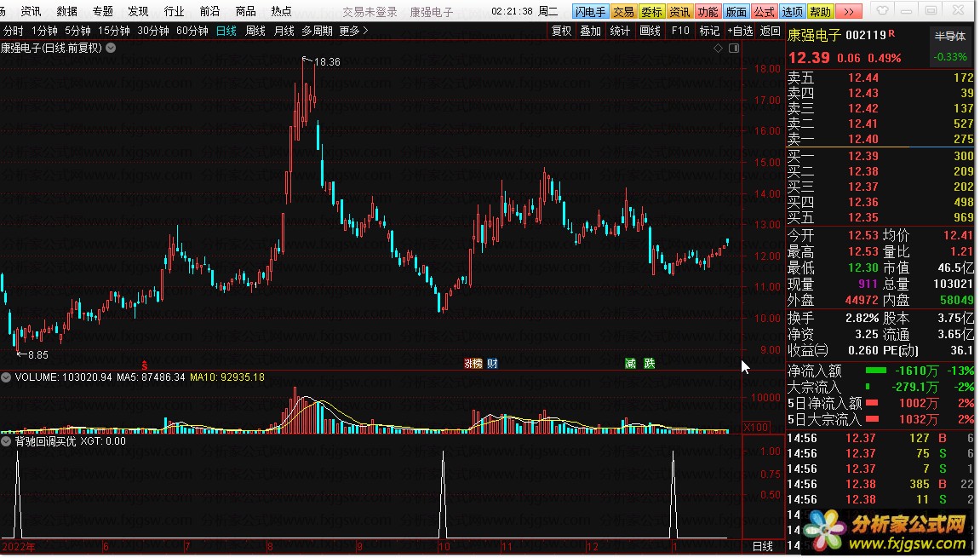The width and height of the screenshot is (980, 558).
Task: Expand the >> more toolbar buttons
Action: pos(849,11)
